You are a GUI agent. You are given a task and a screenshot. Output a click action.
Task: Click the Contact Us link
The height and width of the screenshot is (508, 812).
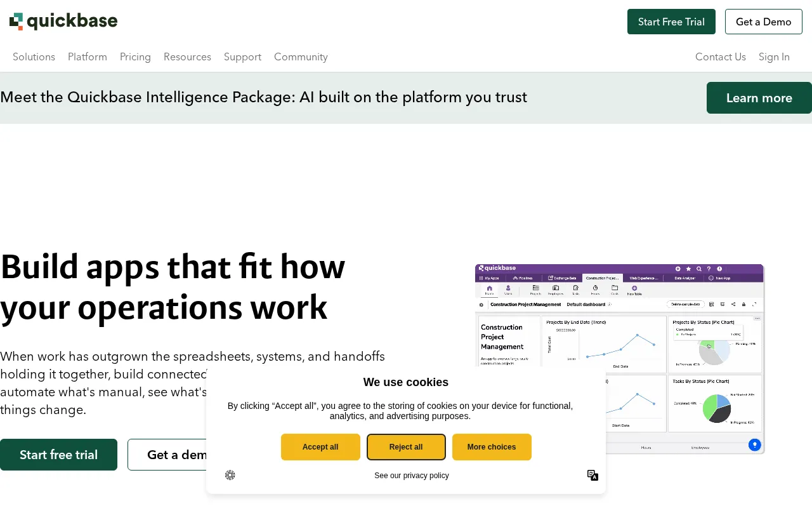pyautogui.click(x=721, y=57)
